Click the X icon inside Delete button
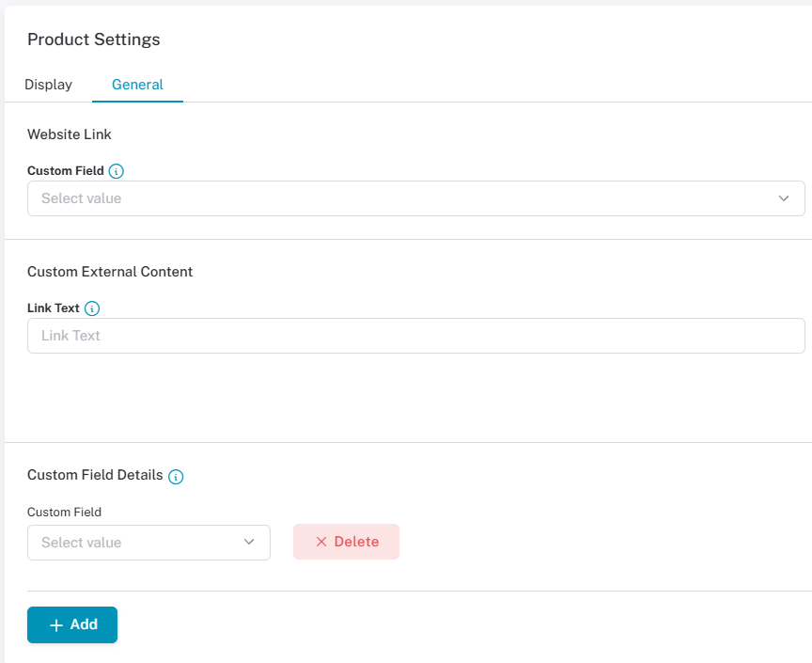 point(321,542)
